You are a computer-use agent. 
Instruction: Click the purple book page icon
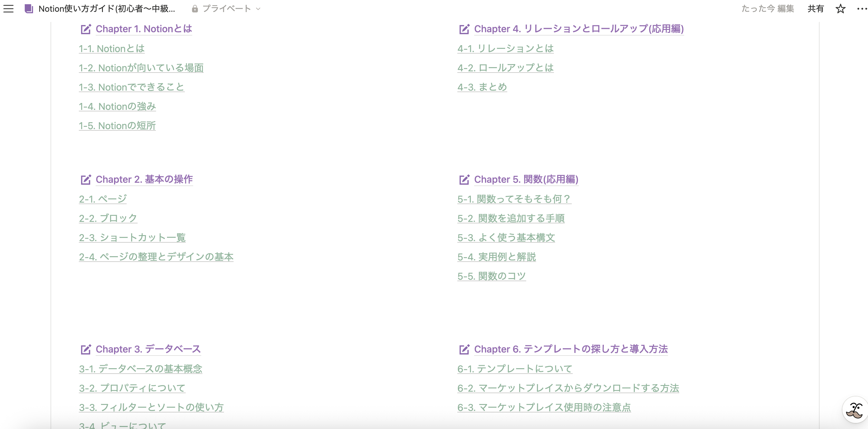point(29,9)
